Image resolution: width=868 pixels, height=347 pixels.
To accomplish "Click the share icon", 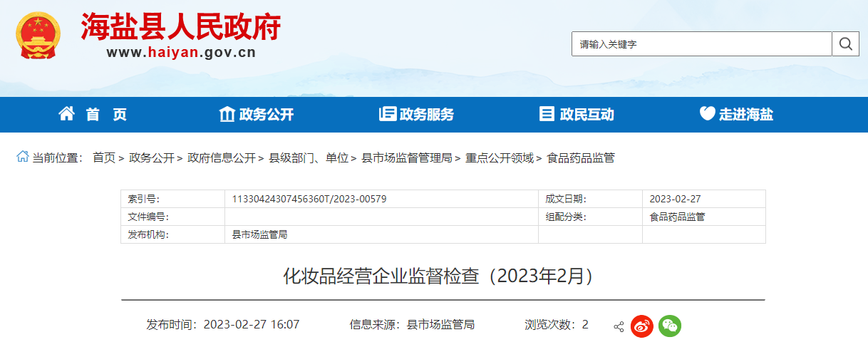I will point(619,326).
